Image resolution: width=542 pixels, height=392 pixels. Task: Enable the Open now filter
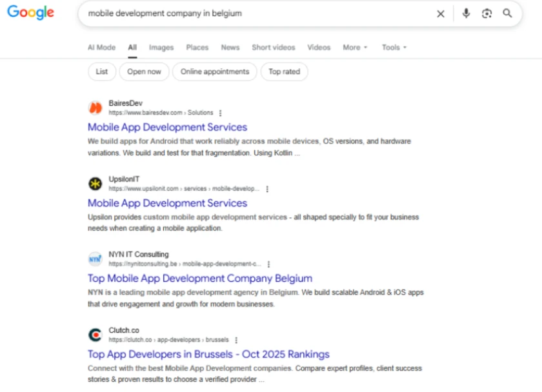click(144, 72)
